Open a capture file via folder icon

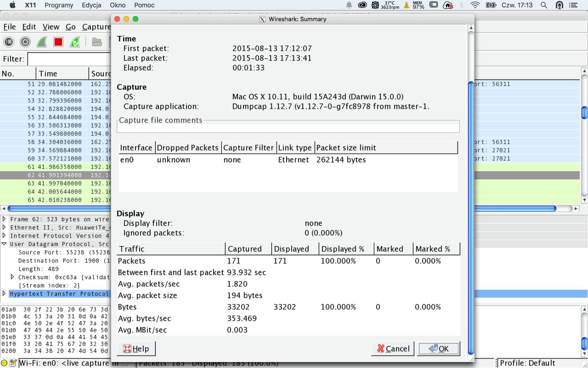(97, 42)
